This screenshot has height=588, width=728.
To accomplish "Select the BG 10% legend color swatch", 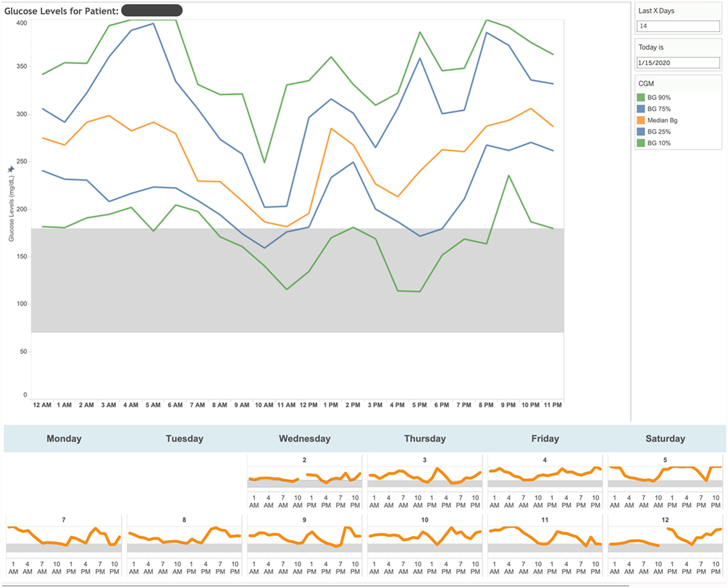I will 641,143.
